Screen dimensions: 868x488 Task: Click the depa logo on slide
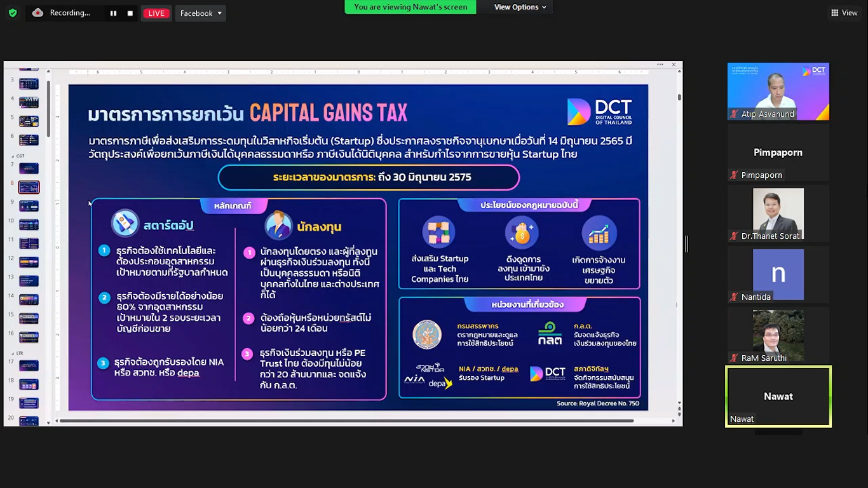[x=440, y=383]
